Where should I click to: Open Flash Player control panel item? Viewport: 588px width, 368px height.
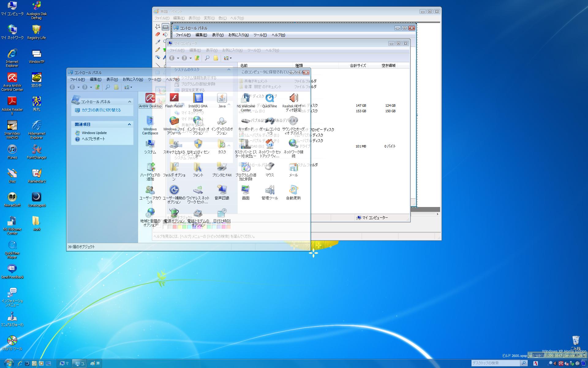click(x=174, y=101)
